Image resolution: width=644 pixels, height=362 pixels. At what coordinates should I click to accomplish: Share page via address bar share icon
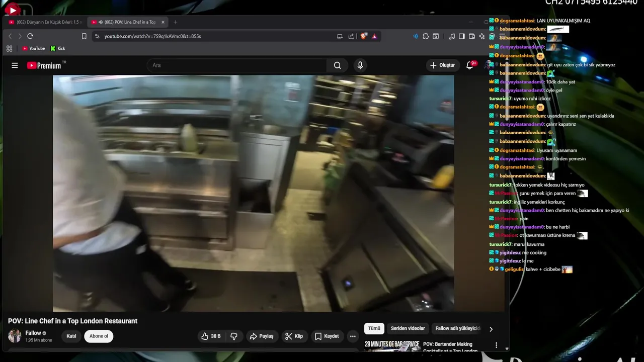[351, 36]
